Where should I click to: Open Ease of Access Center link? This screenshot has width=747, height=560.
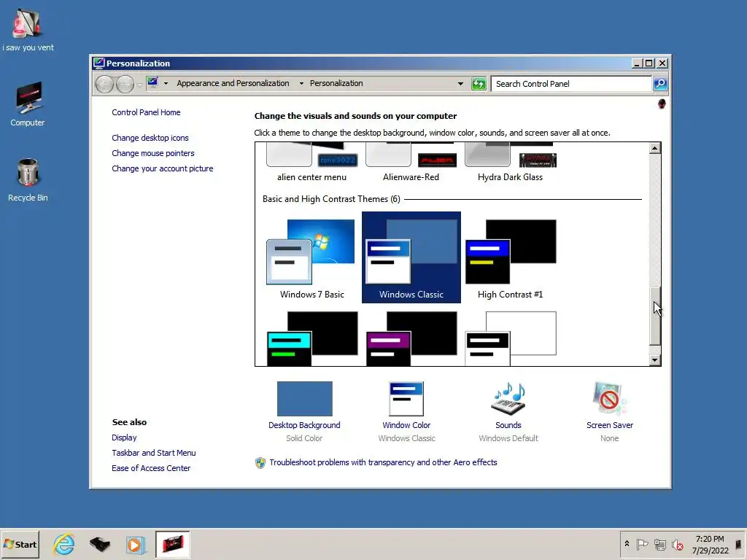(151, 468)
